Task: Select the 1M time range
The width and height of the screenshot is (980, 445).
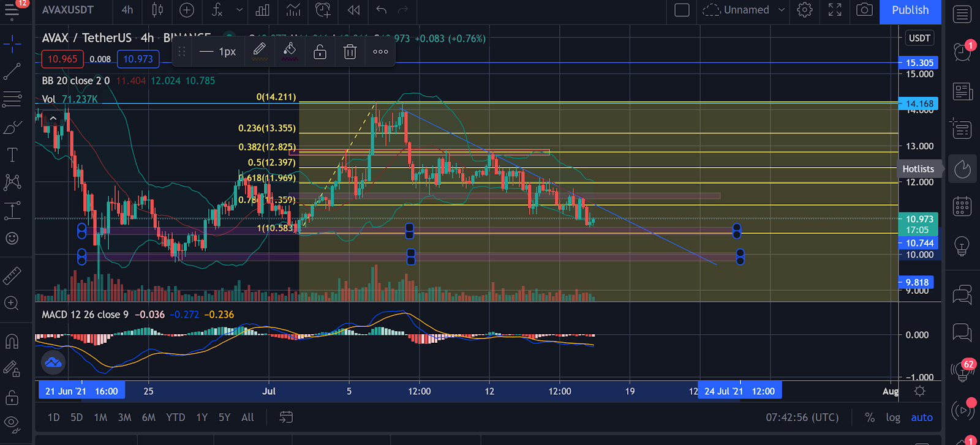Action: [x=100, y=417]
